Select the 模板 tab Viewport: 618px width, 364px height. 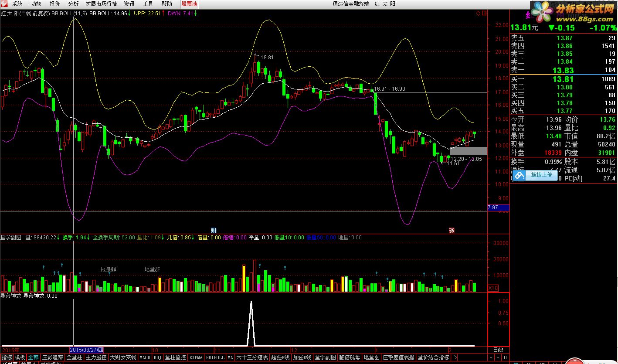(x=20, y=357)
